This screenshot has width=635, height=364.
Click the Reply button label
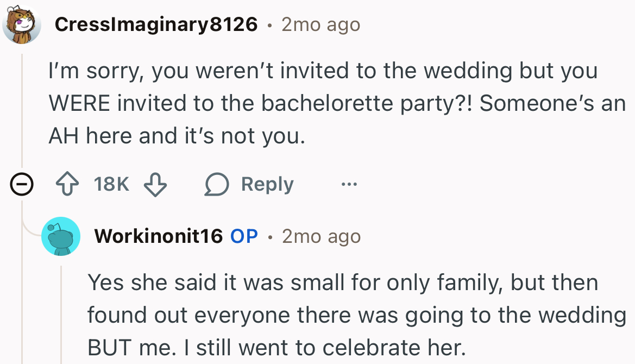tap(267, 185)
